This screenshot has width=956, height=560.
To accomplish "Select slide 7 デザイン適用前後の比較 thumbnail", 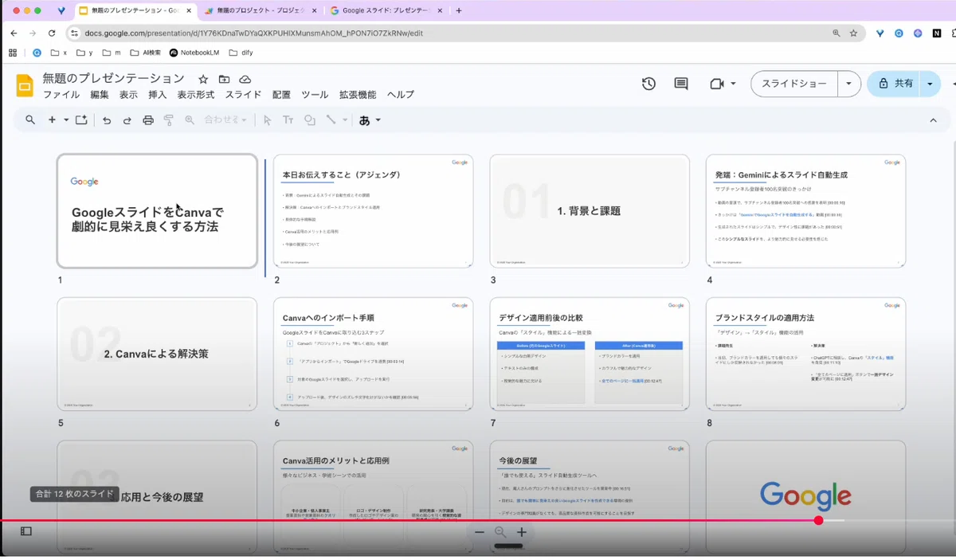I will tap(590, 354).
